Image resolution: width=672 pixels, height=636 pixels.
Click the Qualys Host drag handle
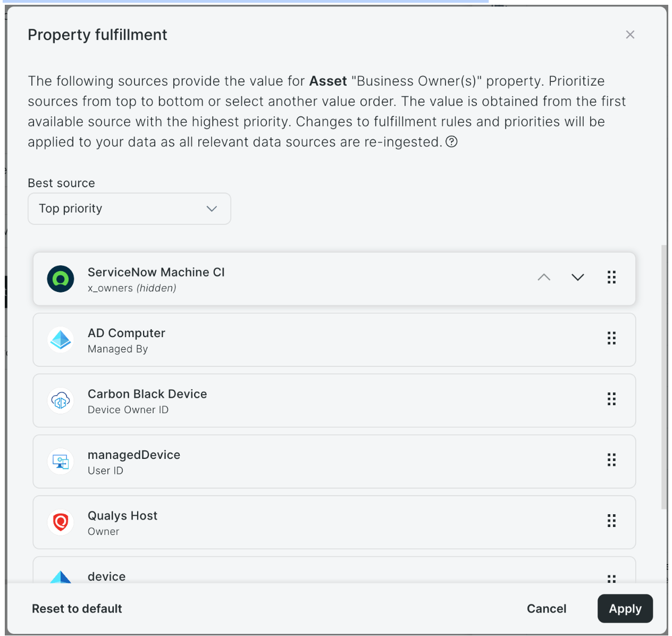click(x=611, y=521)
